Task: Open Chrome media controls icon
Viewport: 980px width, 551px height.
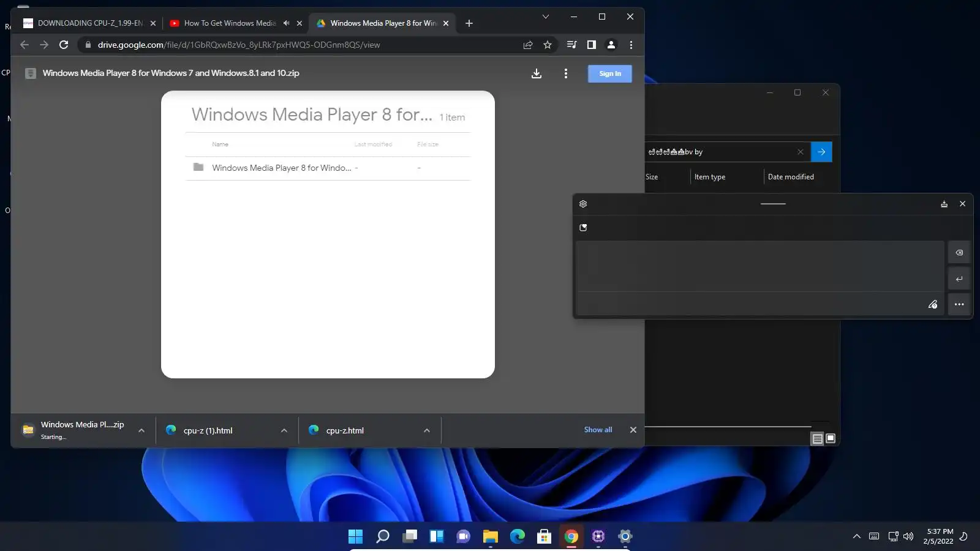Action: tap(571, 45)
